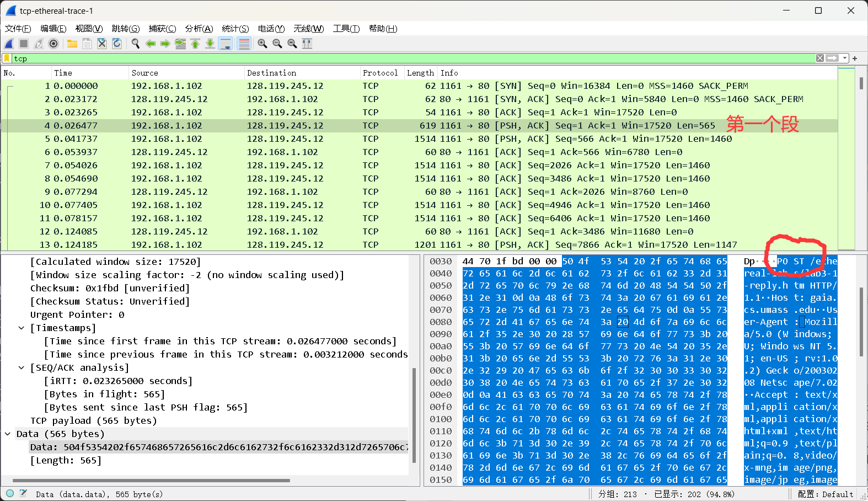Open Find a packet magnifier icon
Image resolution: width=868 pixels, height=501 pixels.
(136, 44)
